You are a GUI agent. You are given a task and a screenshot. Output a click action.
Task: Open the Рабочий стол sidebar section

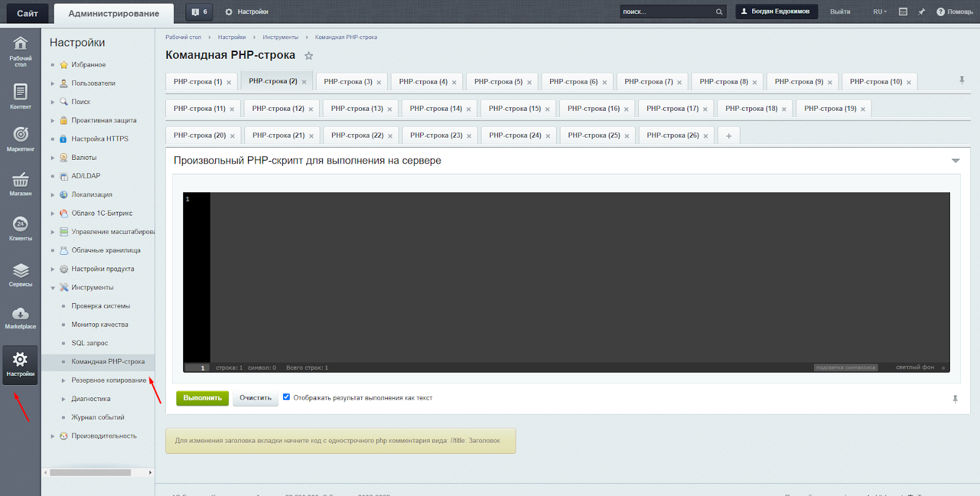click(x=20, y=51)
